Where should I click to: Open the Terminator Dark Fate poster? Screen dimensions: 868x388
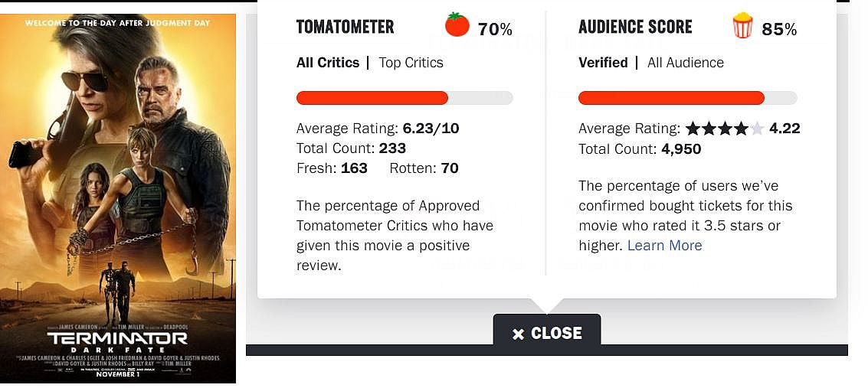(118, 198)
